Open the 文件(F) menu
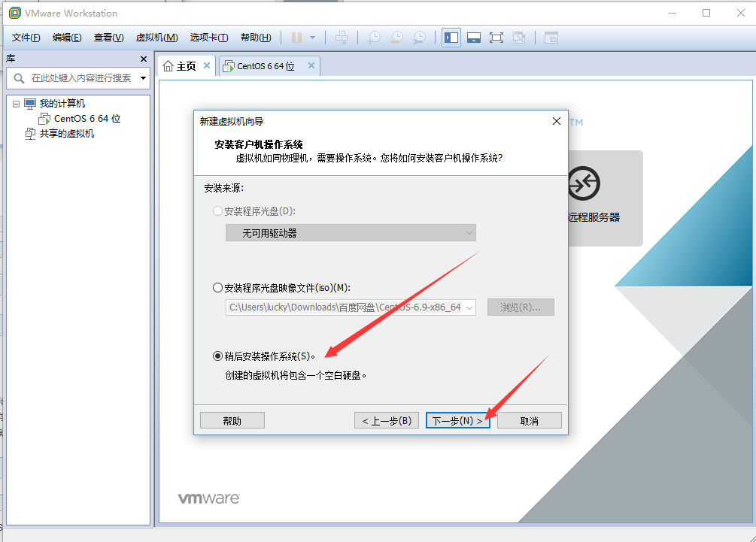Screen dimensions: 756x542 coord(26,38)
